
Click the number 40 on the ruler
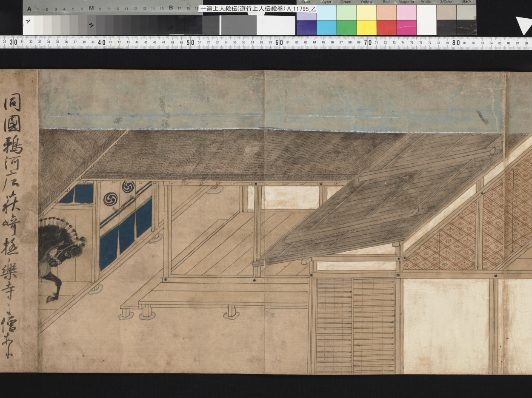pyautogui.click(x=102, y=42)
